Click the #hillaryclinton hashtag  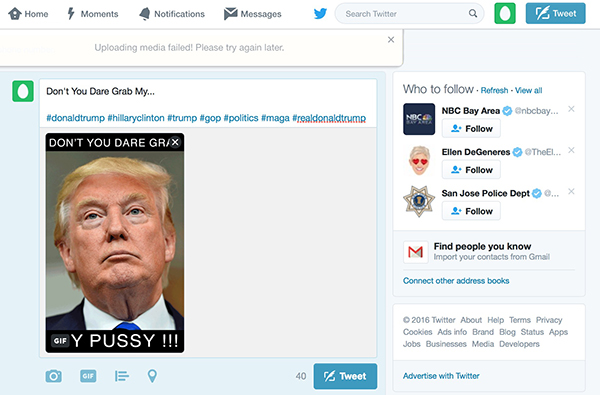[x=136, y=118]
